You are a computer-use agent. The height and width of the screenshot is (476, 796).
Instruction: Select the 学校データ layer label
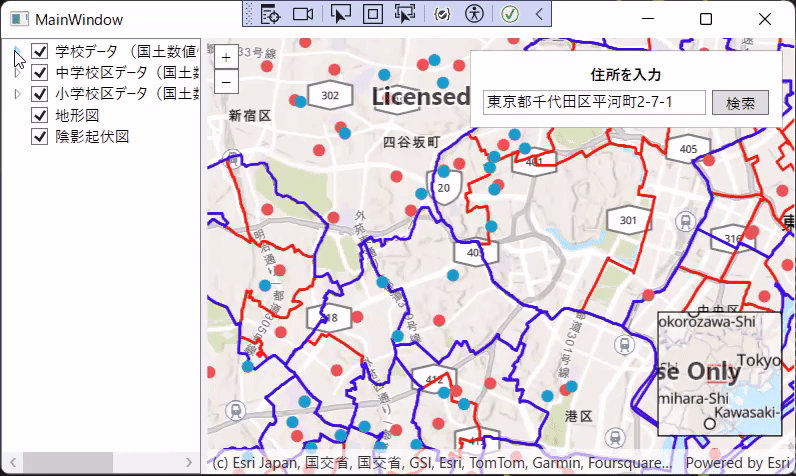pyautogui.click(x=127, y=51)
